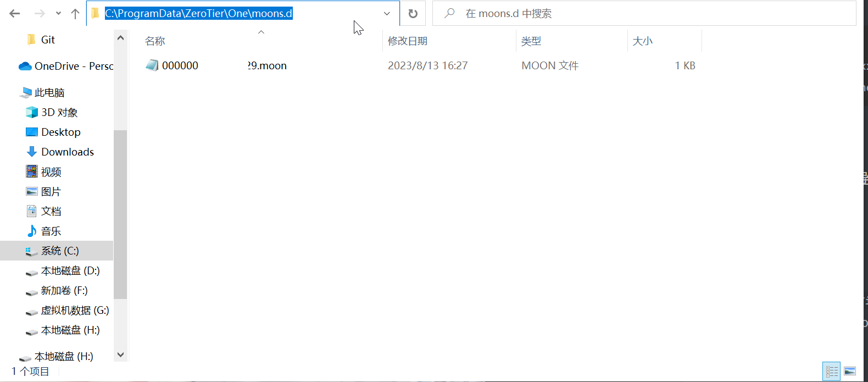868x382 pixels.
Task: Expand the address bar history dropdown
Action: coord(387,14)
